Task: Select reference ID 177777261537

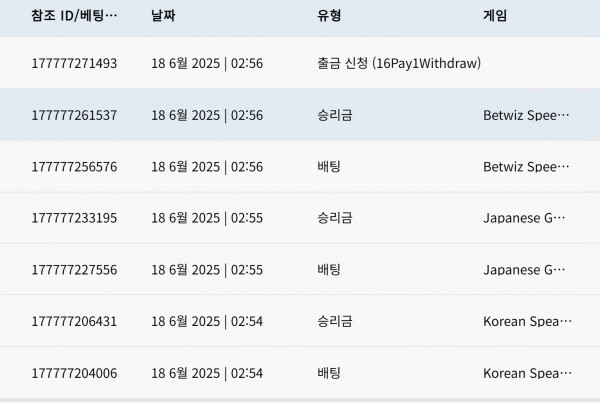Action: tap(74, 115)
